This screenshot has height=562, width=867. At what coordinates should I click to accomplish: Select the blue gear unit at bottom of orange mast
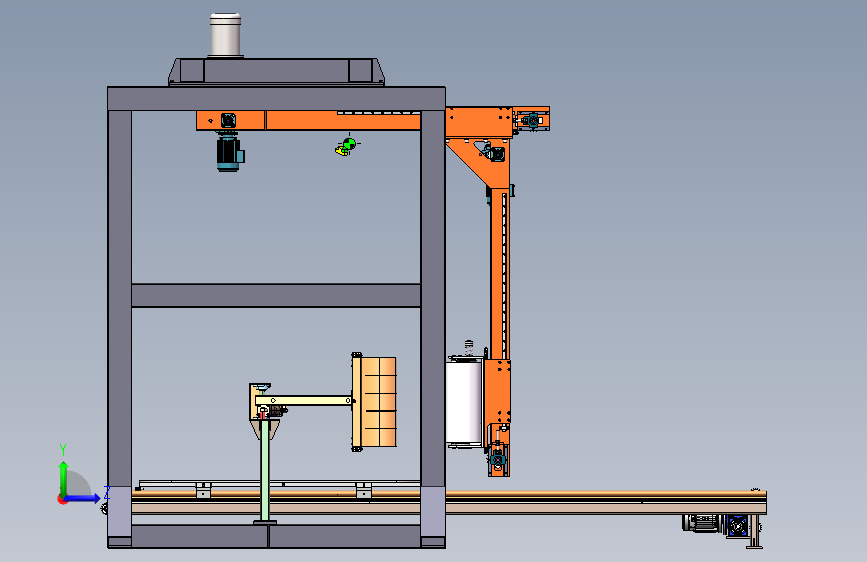point(497,459)
